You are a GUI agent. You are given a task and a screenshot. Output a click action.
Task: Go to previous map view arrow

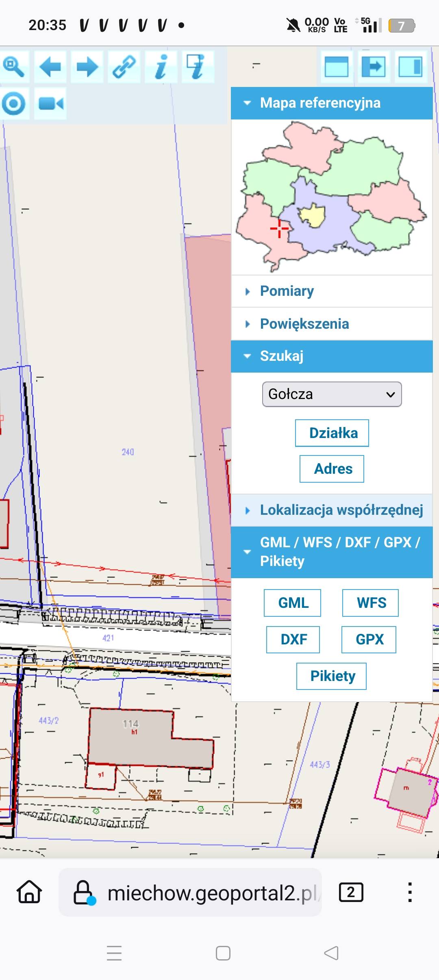[50, 67]
